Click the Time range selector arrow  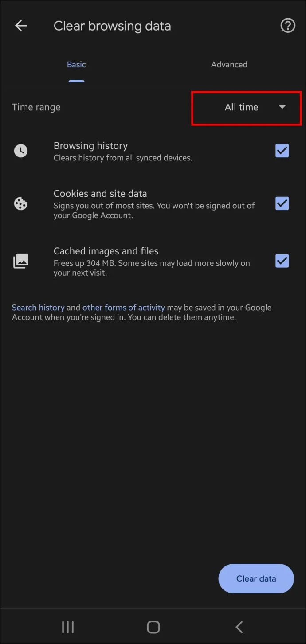pos(282,108)
